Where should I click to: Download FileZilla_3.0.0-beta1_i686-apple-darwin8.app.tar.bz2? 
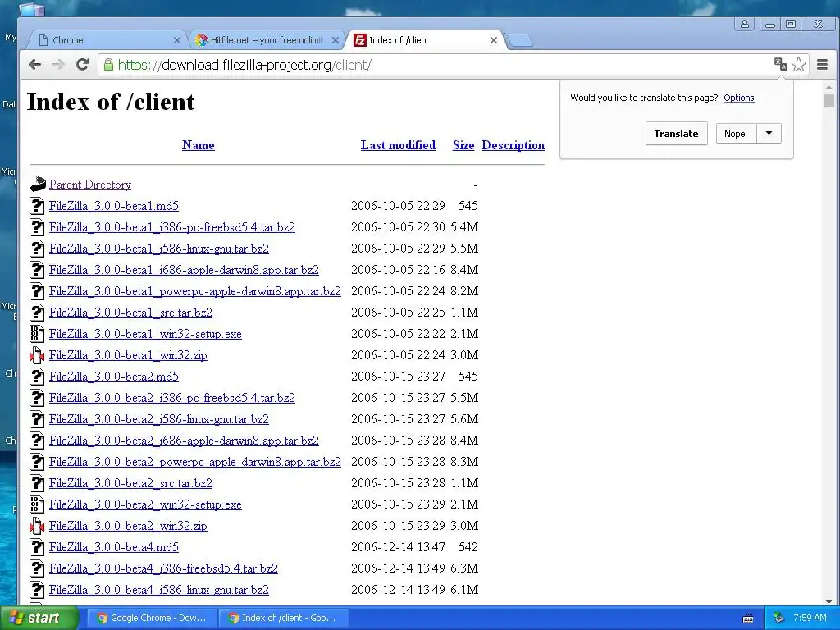(x=184, y=270)
